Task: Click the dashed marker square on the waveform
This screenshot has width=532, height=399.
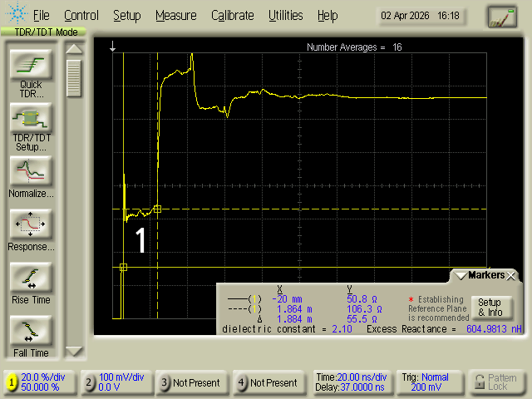Action: pyautogui.click(x=158, y=209)
